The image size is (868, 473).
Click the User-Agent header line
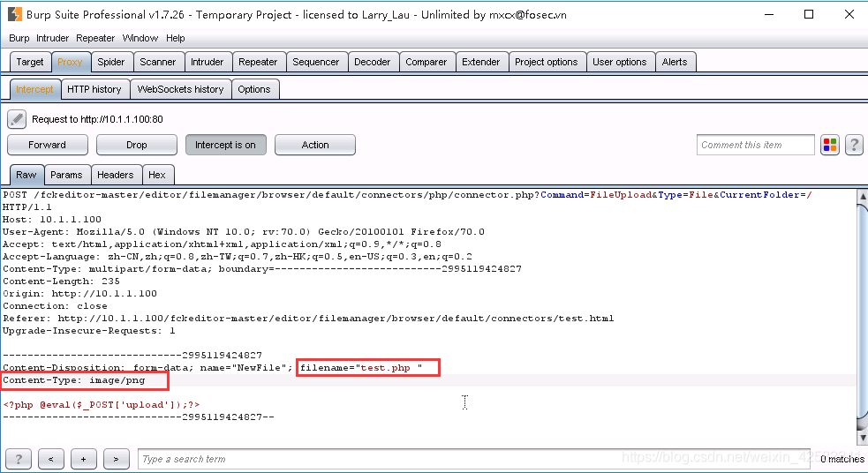click(x=244, y=232)
